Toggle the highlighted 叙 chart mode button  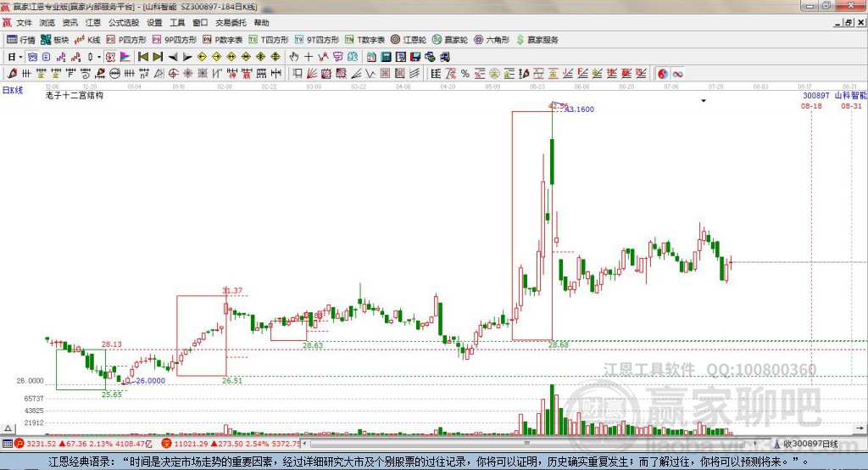110,57
